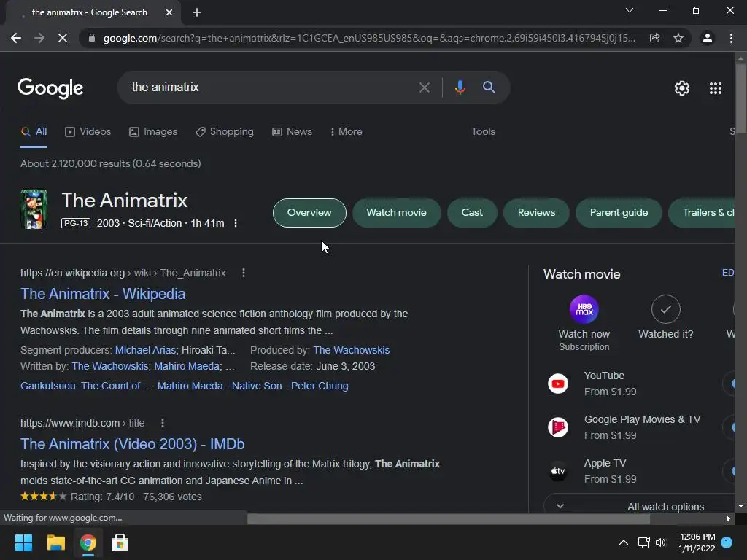This screenshot has height=560, width=747.
Task: Expand the More search categories menu
Action: pyautogui.click(x=347, y=132)
